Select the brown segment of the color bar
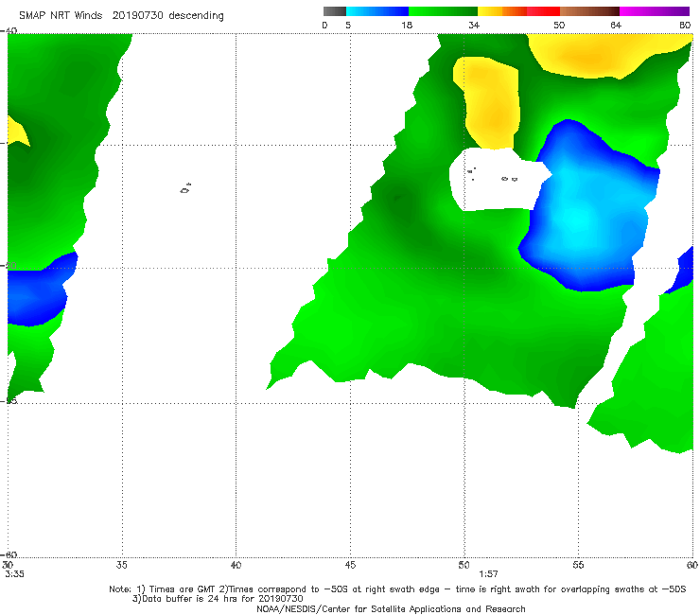The height and width of the screenshot is (615, 700). pyautogui.click(x=589, y=11)
